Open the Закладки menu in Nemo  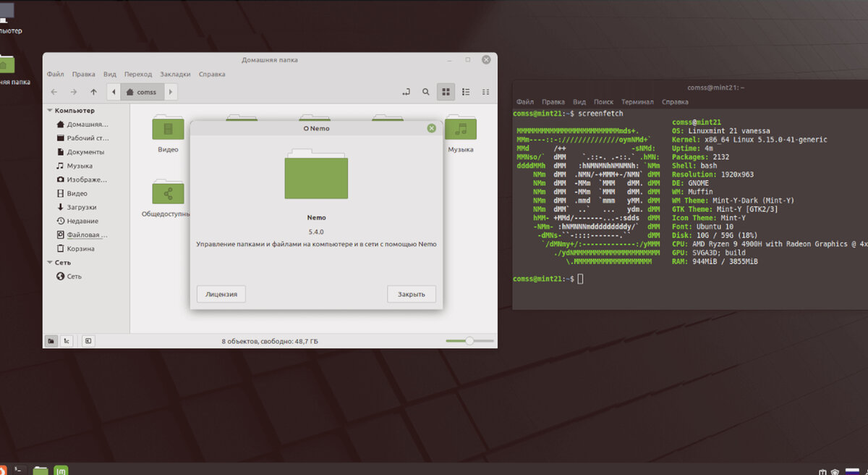[176, 74]
